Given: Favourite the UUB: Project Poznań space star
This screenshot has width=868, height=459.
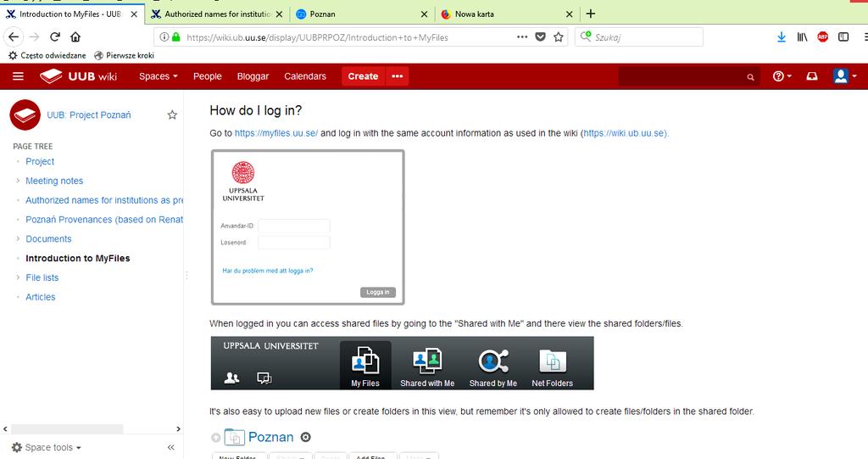Looking at the screenshot, I should coord(172,115).
